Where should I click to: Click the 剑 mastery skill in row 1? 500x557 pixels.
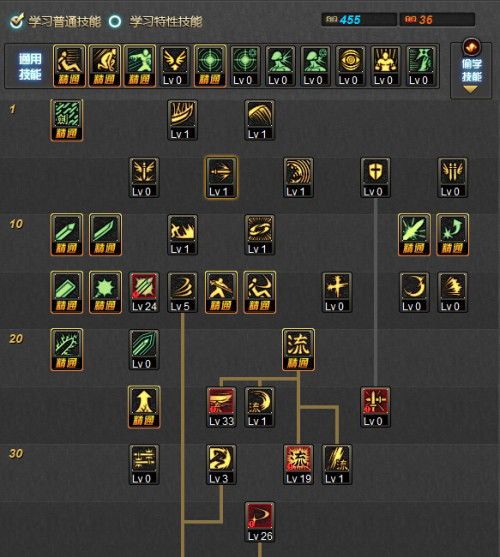67,120
